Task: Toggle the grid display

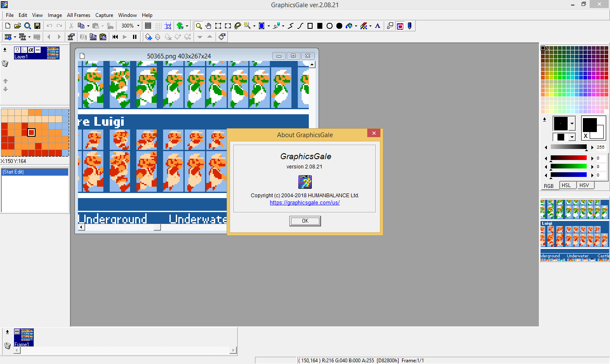Action: [148, 26]
